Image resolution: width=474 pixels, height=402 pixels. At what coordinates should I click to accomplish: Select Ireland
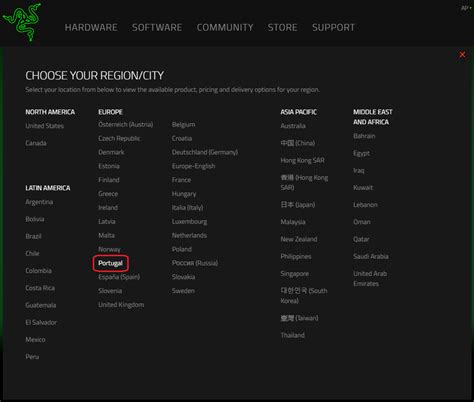coord(108,208)
